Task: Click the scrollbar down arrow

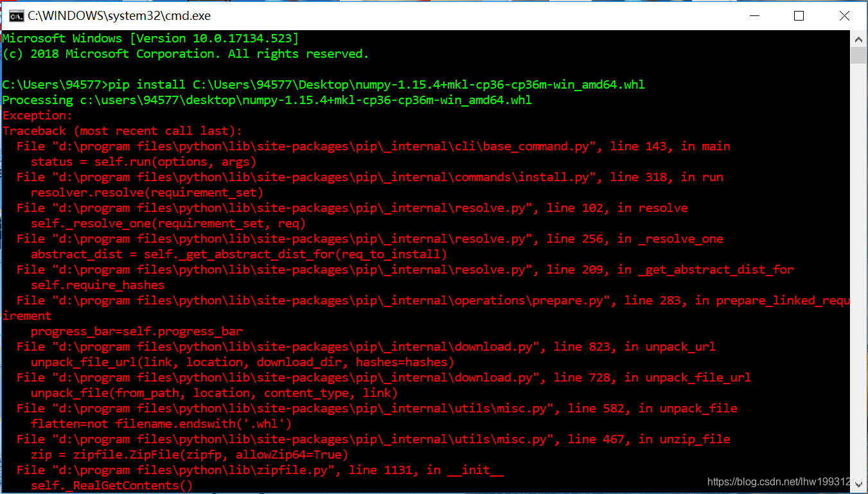Action: (858, 485)
